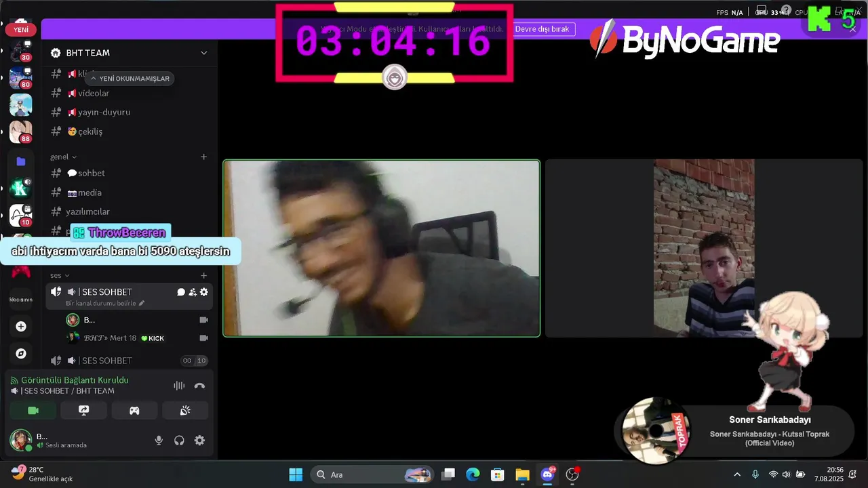Open the server with the 30 badge
868x488 pixels.
pyautogui.click(x=20, y=52)
